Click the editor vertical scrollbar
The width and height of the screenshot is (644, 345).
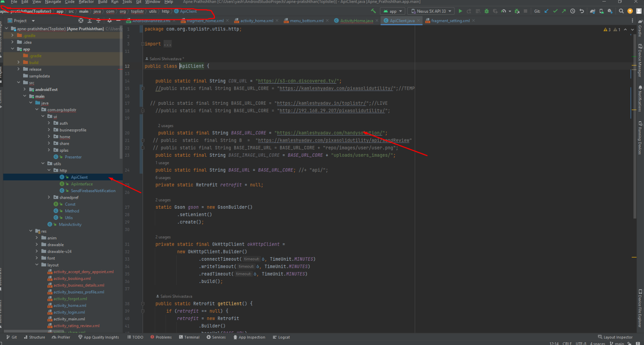[635, 127]
